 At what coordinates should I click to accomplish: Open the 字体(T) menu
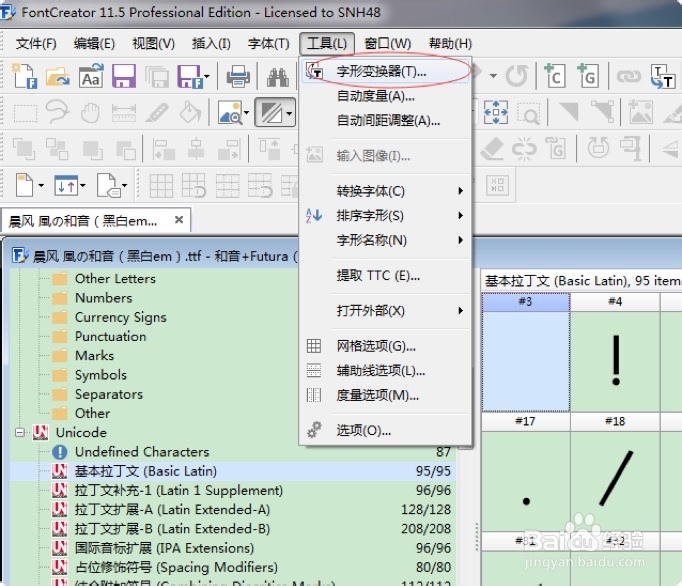(x=268, y=44)
